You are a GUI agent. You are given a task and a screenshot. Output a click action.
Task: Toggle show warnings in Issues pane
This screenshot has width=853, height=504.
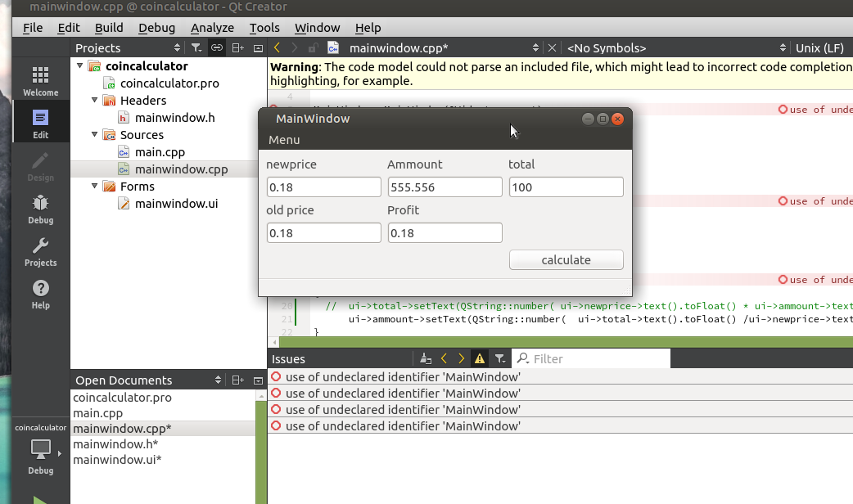pyautogui.click(x=479, y=358)
